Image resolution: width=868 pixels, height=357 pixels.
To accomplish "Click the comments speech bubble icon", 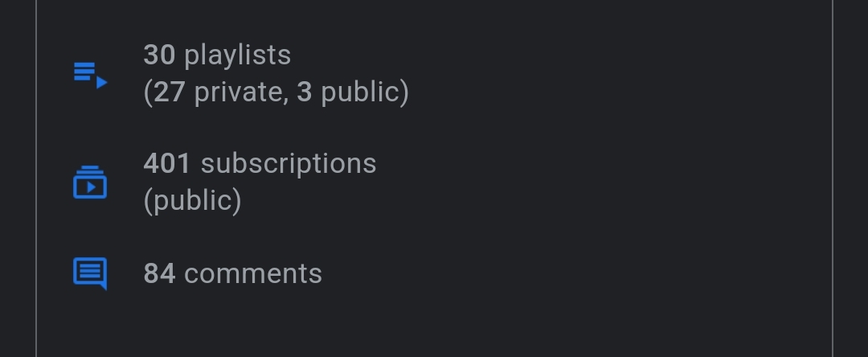I will pyautogui.click(x=90, y=273).
